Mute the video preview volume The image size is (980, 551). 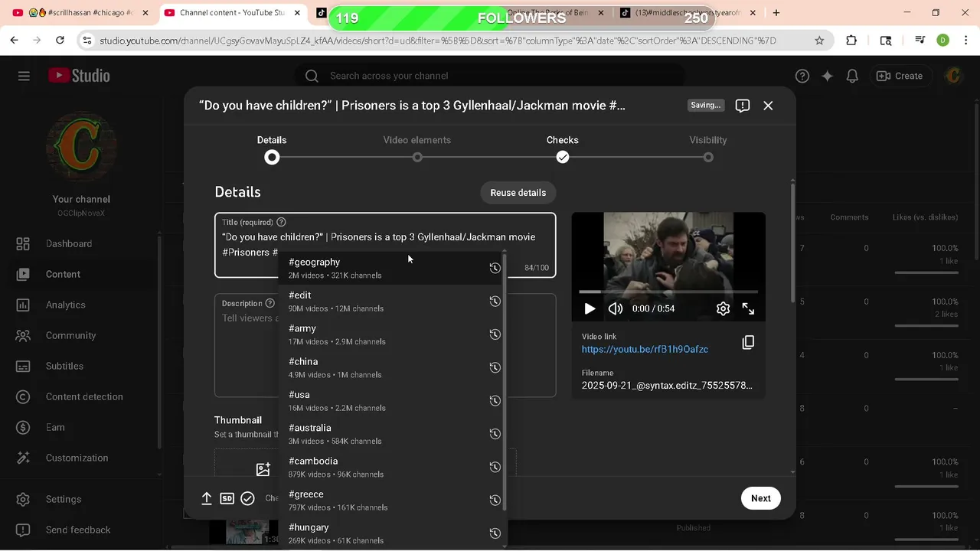pos(616,308)
